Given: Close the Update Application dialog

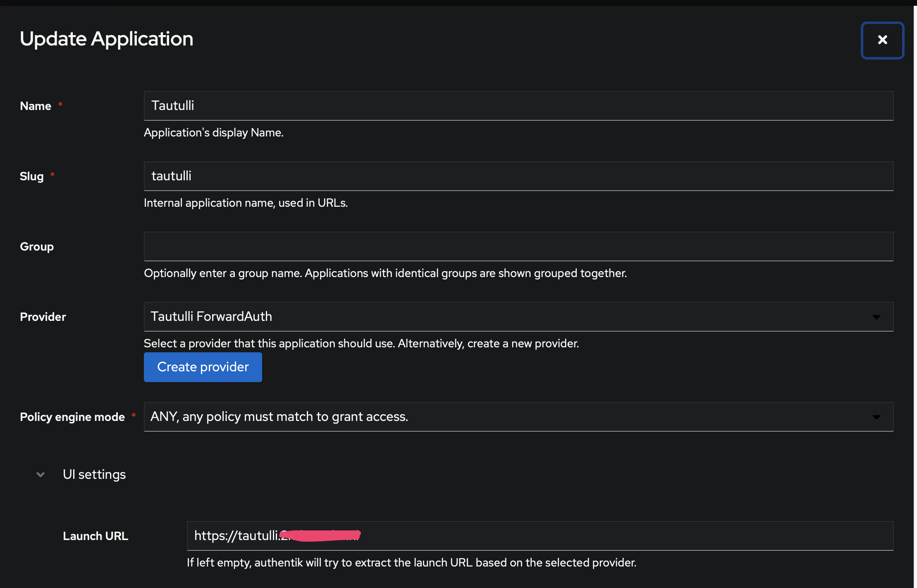Looking at the screenshot, I should (882, 40).
